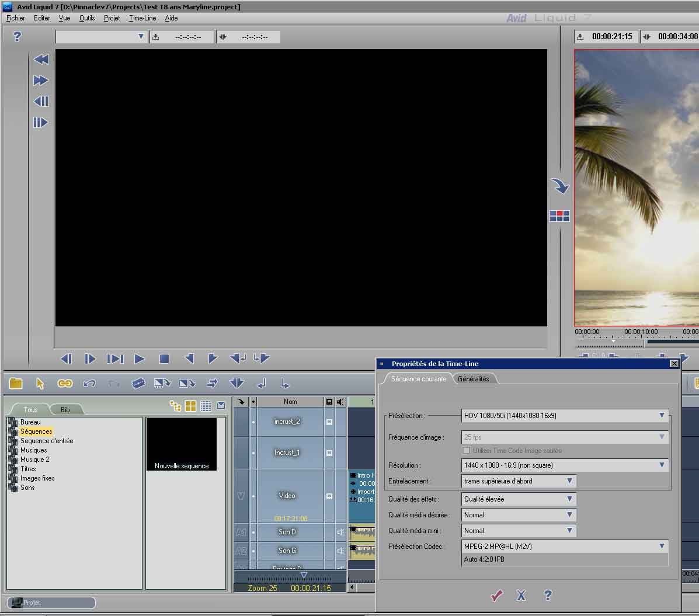Mute the Son D audio track

click(340, 532)
